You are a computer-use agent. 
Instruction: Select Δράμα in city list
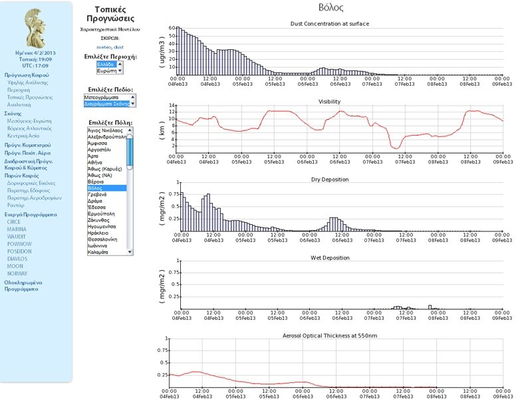pos(107,201)
